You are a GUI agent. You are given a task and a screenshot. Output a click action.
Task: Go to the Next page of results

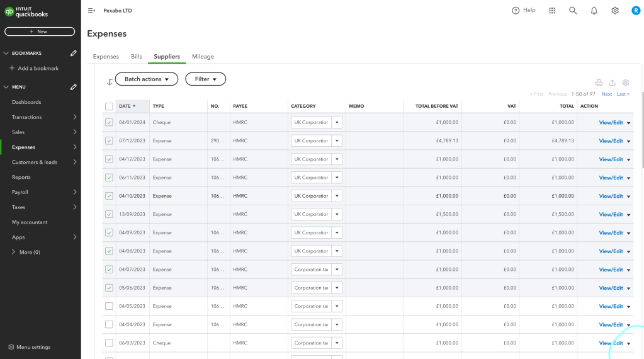607,94
